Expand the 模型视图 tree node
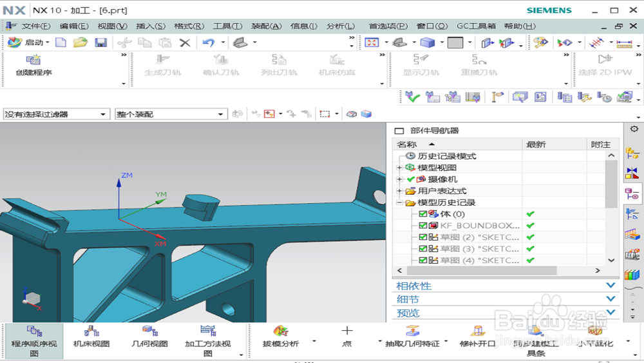Screen dimensions: 644x363 (400, 168)
